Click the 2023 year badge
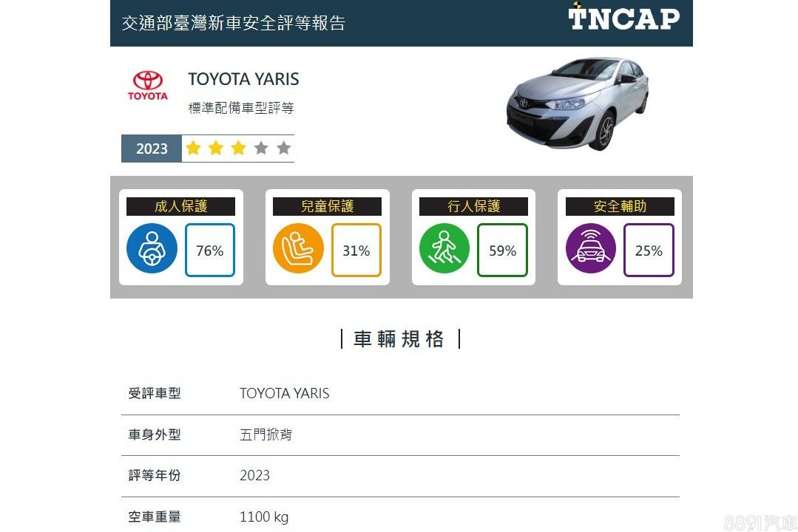 pos(152,149)
